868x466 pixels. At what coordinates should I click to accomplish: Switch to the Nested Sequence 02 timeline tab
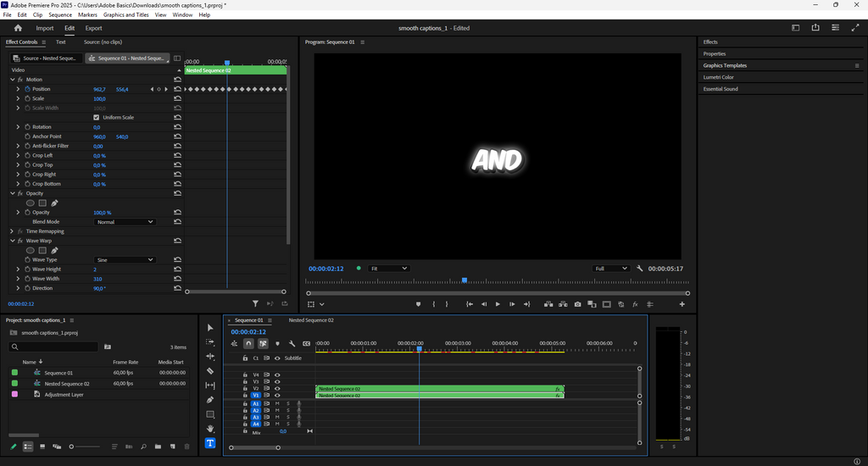tap(311, 320)
